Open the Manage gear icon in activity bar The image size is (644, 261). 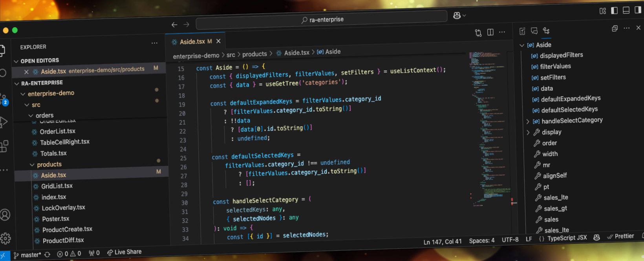pyautogui.click(x=5, y=238)
